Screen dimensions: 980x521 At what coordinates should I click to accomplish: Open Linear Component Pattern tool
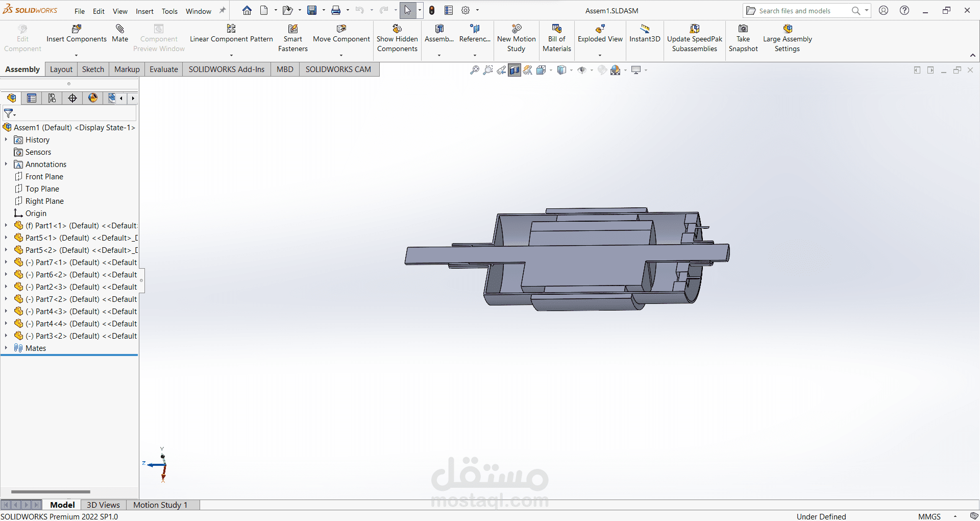[x=231, y=34]
